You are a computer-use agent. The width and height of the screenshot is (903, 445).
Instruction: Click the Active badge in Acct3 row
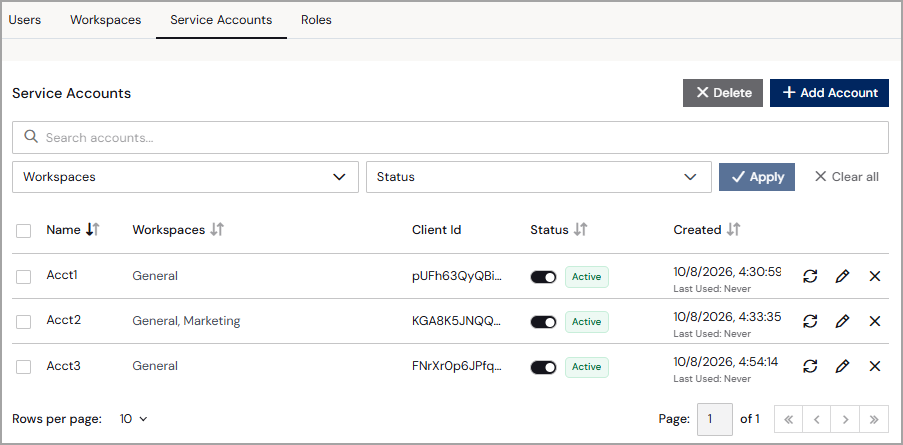[586, 367]
